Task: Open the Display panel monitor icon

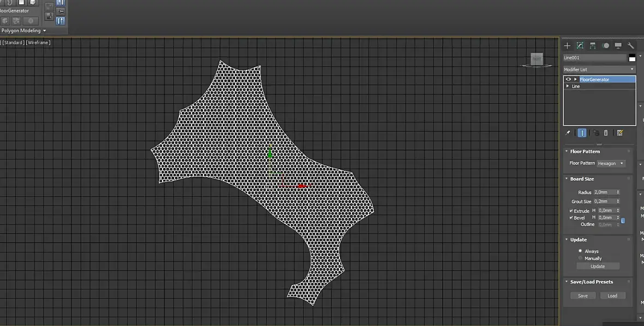Action: [618, 46]
